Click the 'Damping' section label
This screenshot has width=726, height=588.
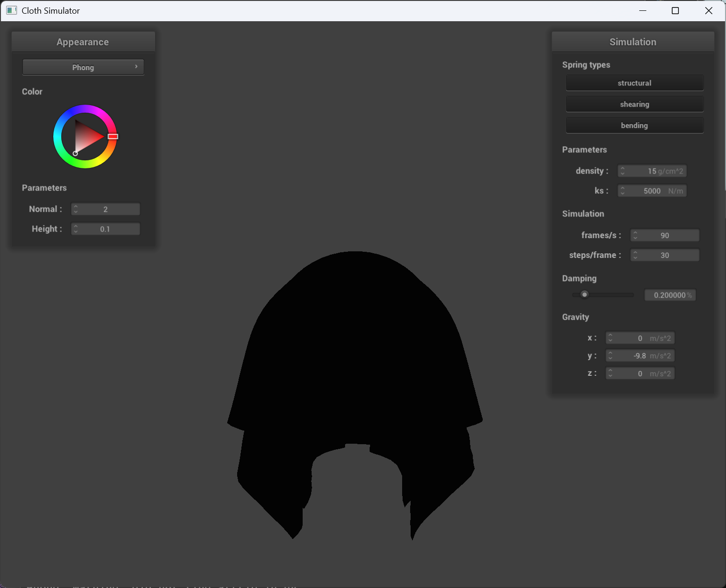pos(579,278)
